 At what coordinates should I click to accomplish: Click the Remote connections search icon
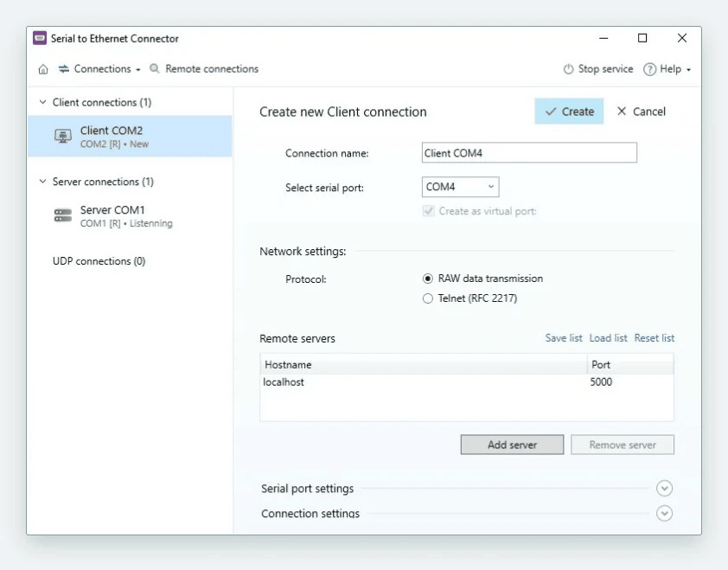pyautogui.click(x=155, y=69)
